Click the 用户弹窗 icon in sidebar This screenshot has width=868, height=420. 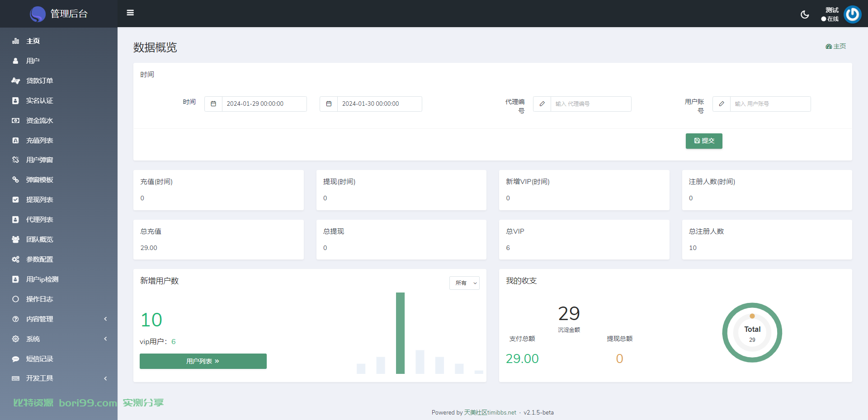click(x=15, y=160)
